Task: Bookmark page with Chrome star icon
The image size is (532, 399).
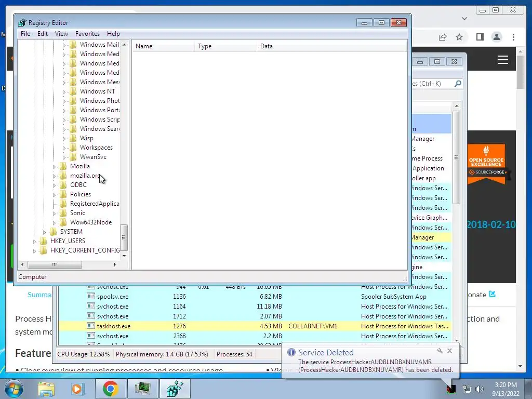Action: pos(459,37)
